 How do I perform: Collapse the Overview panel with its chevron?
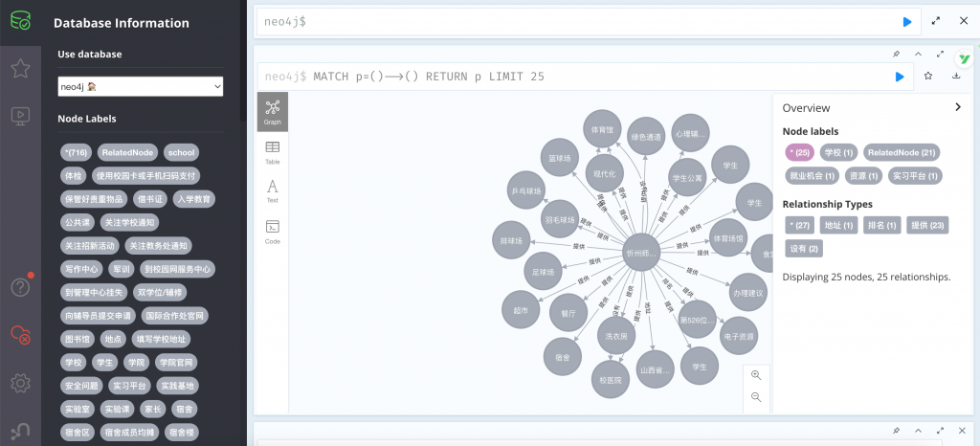(957, 108)
